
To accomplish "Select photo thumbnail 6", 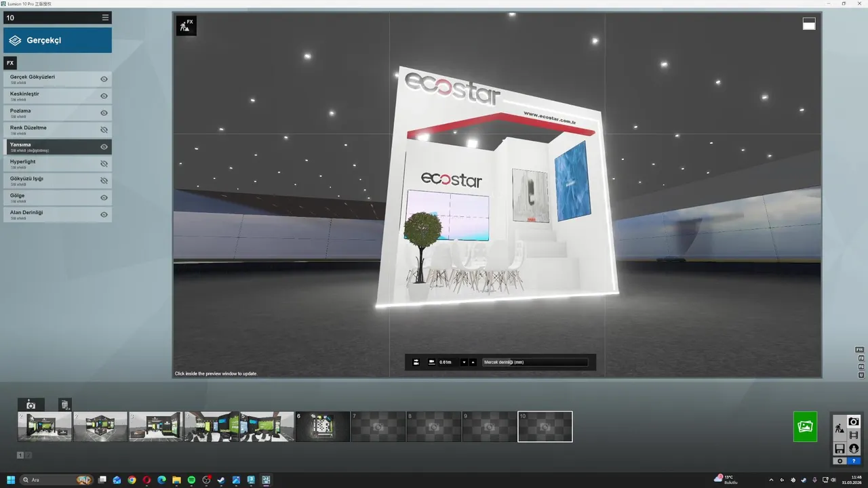I will click(323, 426).
